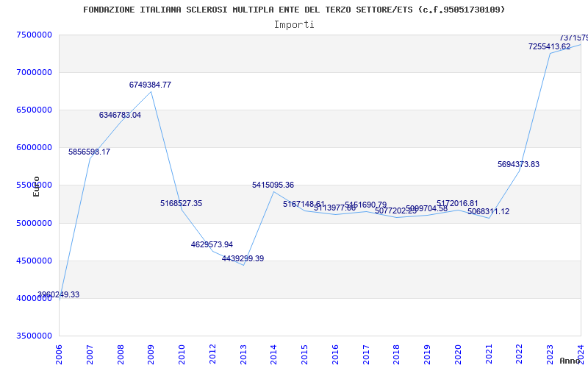Click the year 2019 on x-axis
Screen dimensions: 588x368
coord(428,355)
